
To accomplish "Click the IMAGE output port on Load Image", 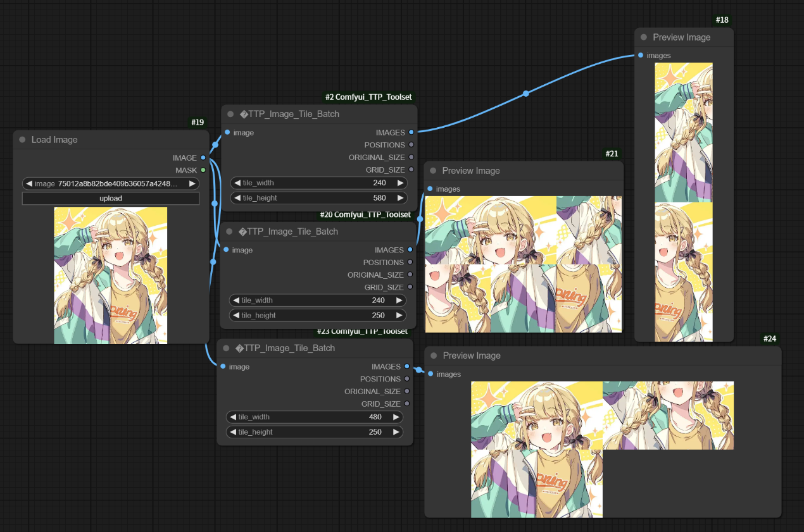I will click(203, 158).
